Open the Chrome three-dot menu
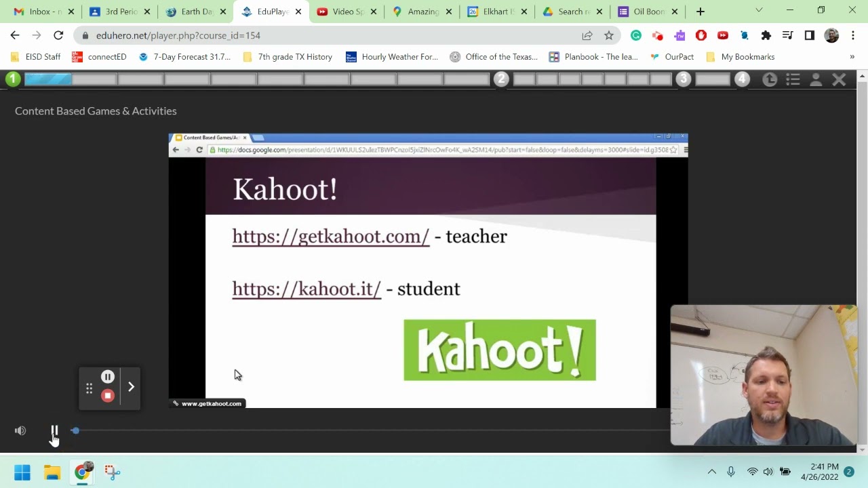This screenshot has width=868, height=488. 853,35
